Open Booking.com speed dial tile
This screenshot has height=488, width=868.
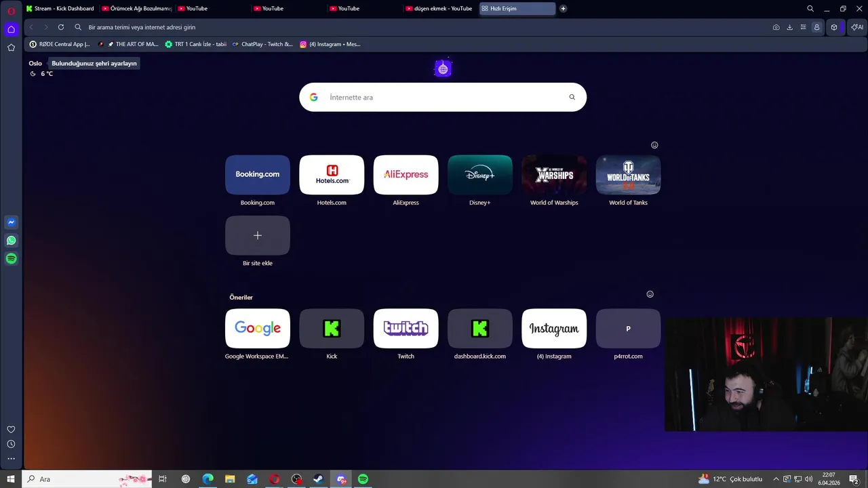pyautogui.click(x=258, y=175)
